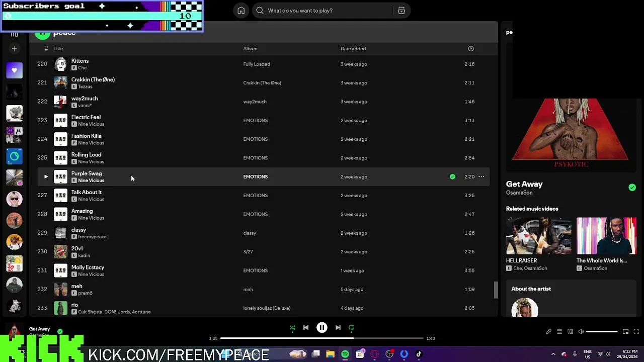Viewport: 644px width, 362px height.
Task: Sort by the Title column header
Action: point(58,49)
